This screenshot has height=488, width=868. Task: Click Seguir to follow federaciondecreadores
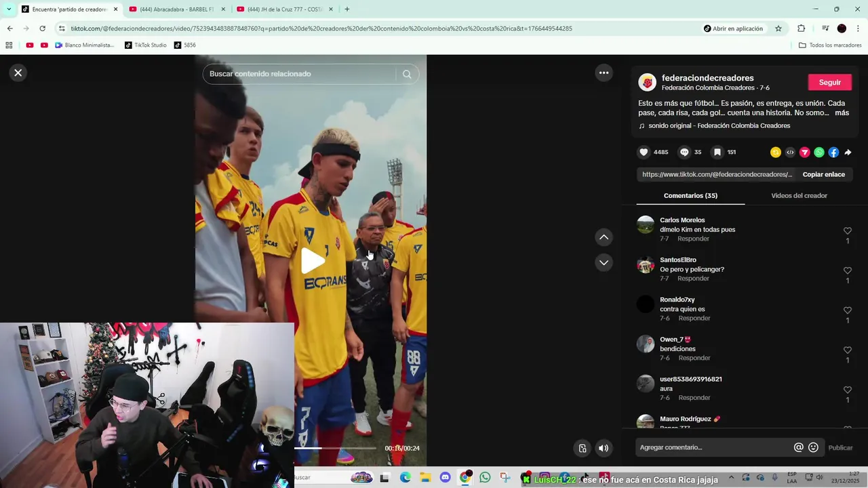pos(829,82)
